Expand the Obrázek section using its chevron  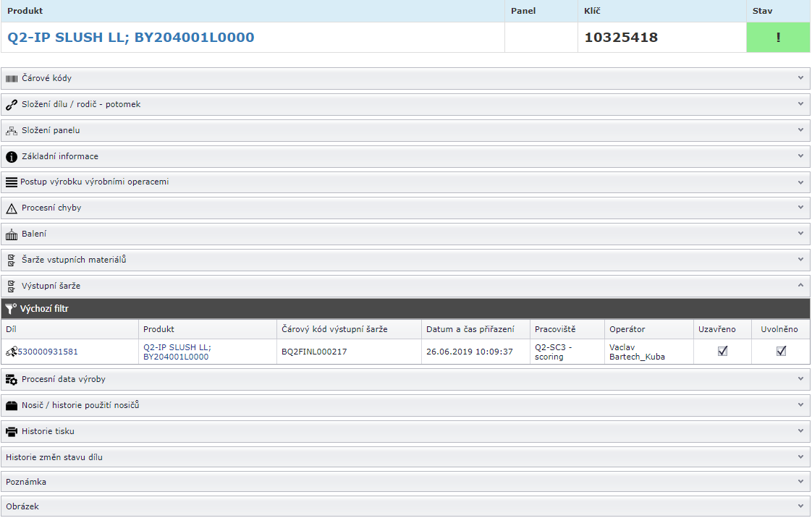pyautogui.click(x=800, y=506)
